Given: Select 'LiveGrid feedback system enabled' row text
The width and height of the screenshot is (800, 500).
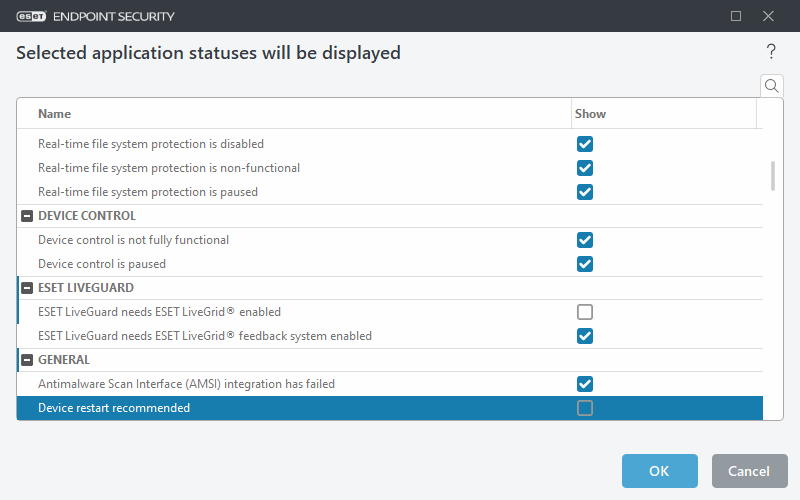Looking at the screenshot, I should click(x=205, y=336).
